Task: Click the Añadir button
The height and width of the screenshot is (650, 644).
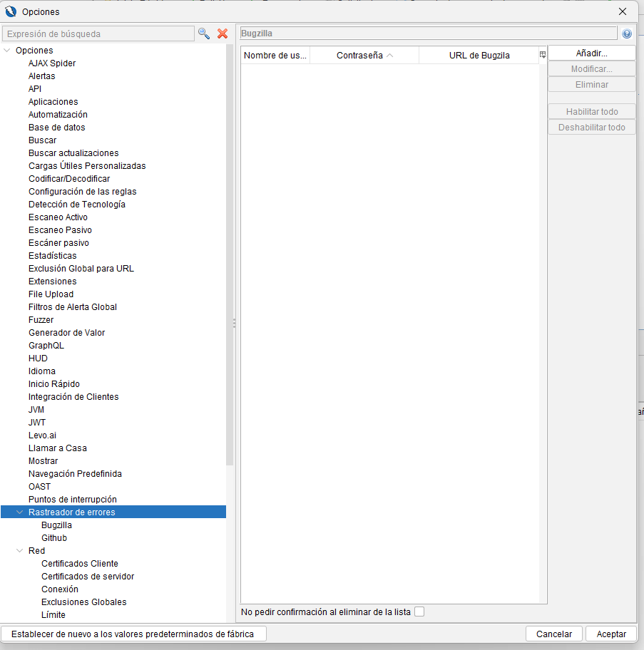Action: click(591, 53)
